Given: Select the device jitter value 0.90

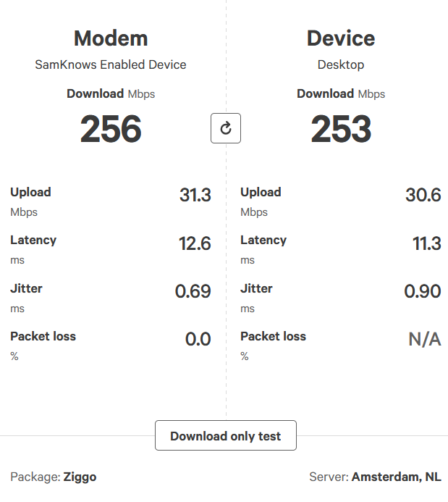Looking at the screenshot, I should click(x=423, y=291).
